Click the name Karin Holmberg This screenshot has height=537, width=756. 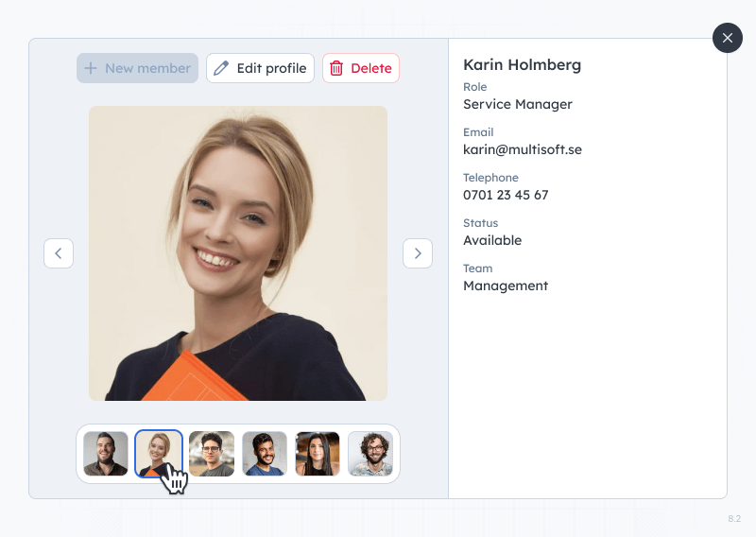click(x=523, y=64)
